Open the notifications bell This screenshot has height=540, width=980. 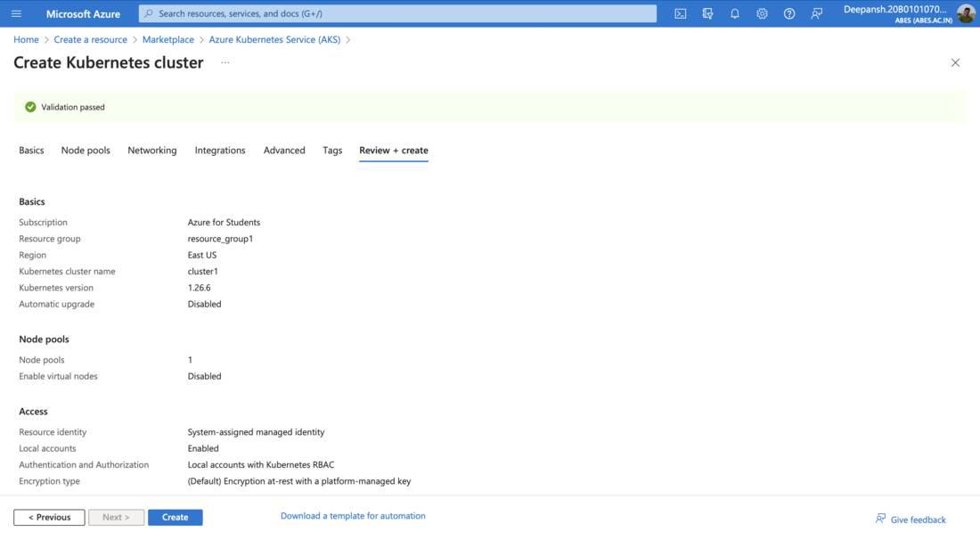(735, 13)
